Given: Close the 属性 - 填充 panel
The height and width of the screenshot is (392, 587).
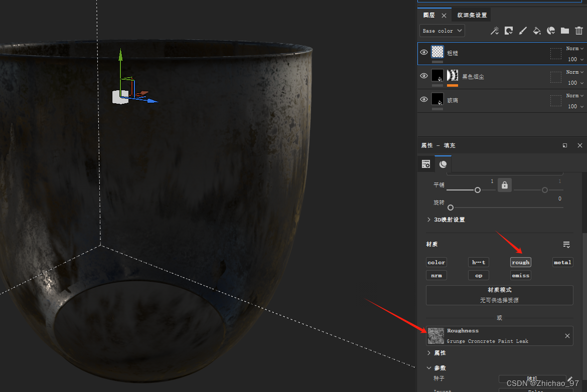Looking at the screenshot, I should pos(580,145).
